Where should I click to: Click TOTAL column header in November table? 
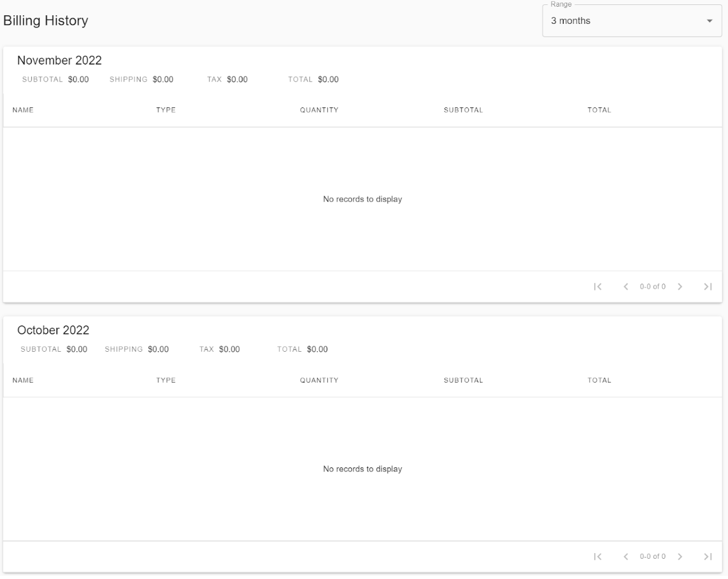point(599,111)
